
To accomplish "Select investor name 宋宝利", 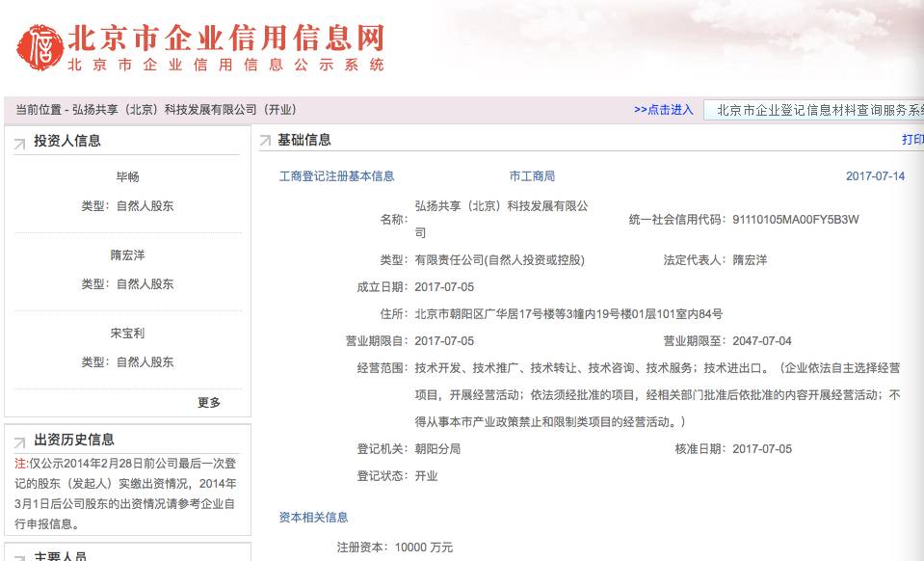I will pos(127,333).
